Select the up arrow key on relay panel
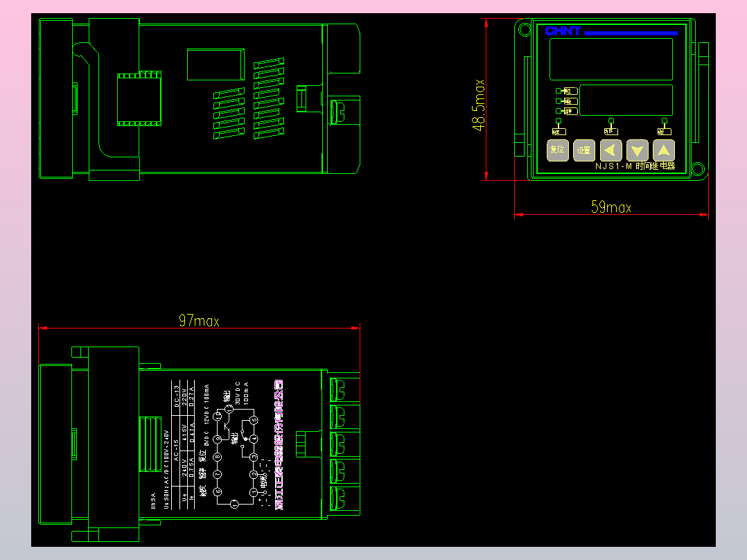 pos(664,150)
